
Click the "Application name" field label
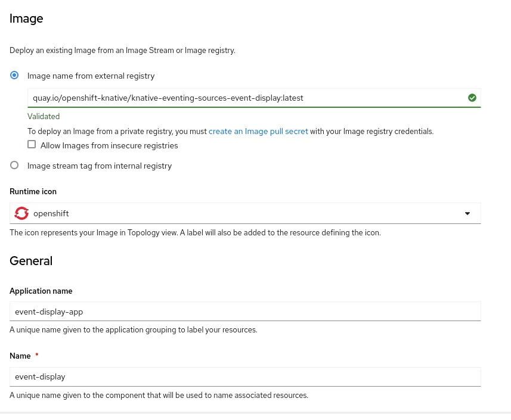[x=41, y=291]
